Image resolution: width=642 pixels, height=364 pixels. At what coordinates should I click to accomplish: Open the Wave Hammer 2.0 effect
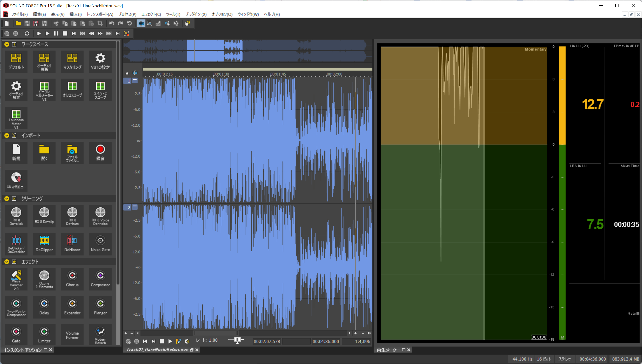click(x=16, y=280)
